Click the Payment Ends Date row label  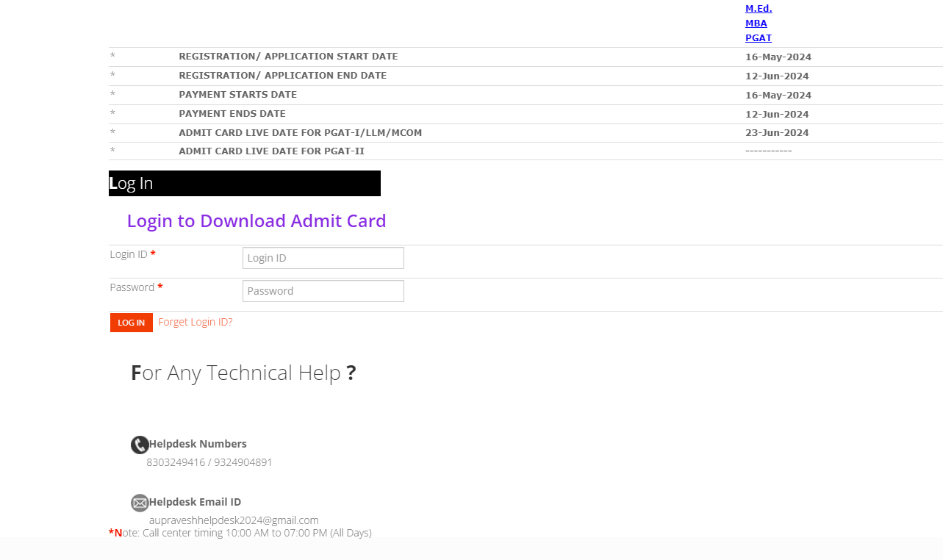(232, 114)
